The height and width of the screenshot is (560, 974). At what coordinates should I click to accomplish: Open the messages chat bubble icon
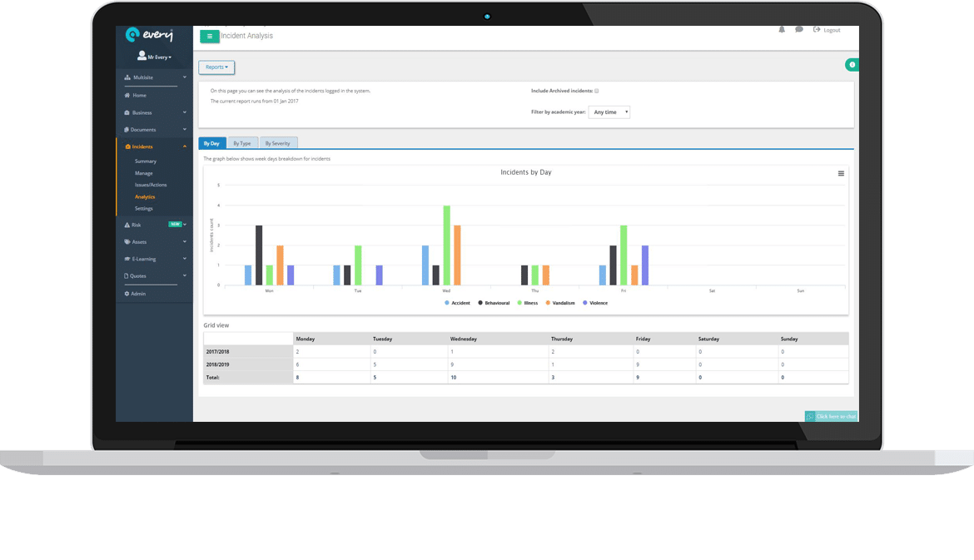[x=799, y=30]
